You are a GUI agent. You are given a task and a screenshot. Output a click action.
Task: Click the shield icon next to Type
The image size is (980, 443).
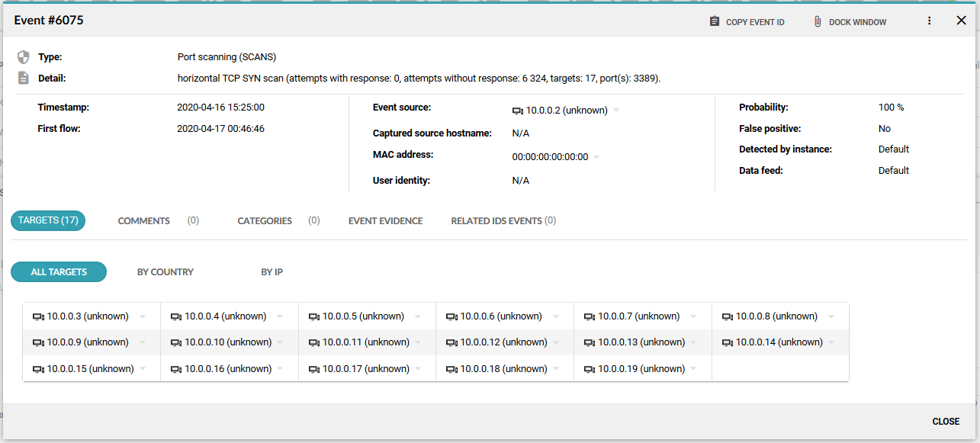(x=24, y=57)
